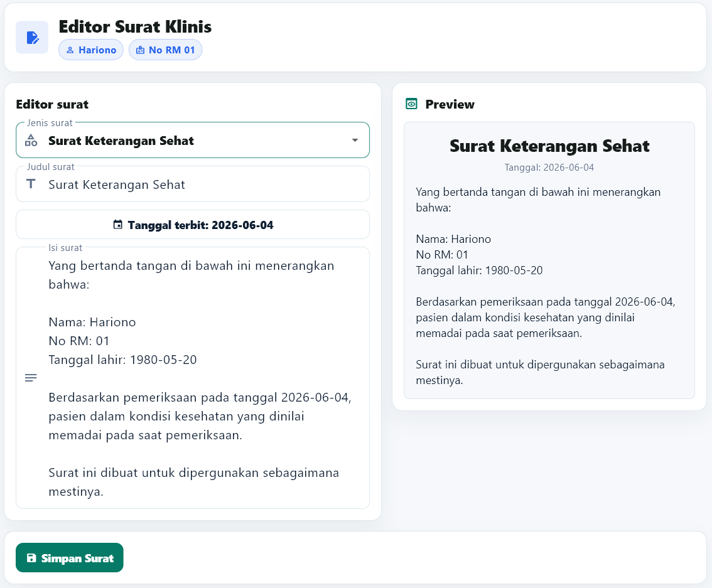Click the eye preview icon
712x588 pixels.
point(411,104)
